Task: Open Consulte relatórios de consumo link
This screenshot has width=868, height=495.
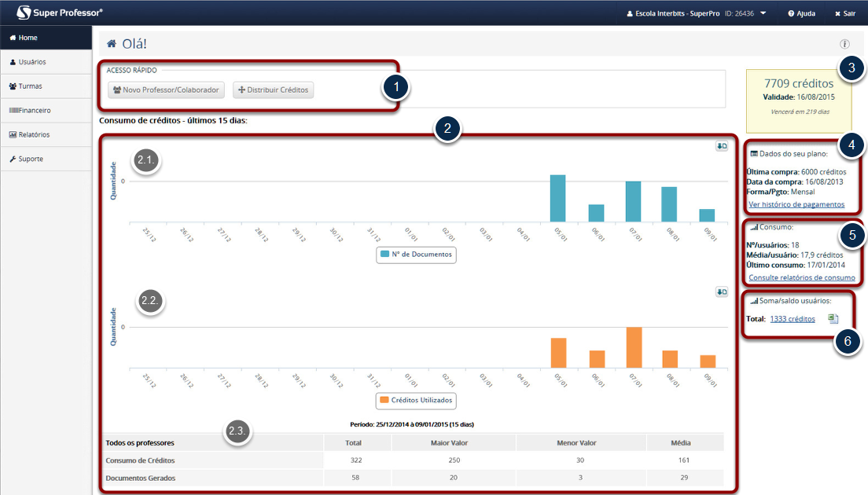Action: click(801, 277)
